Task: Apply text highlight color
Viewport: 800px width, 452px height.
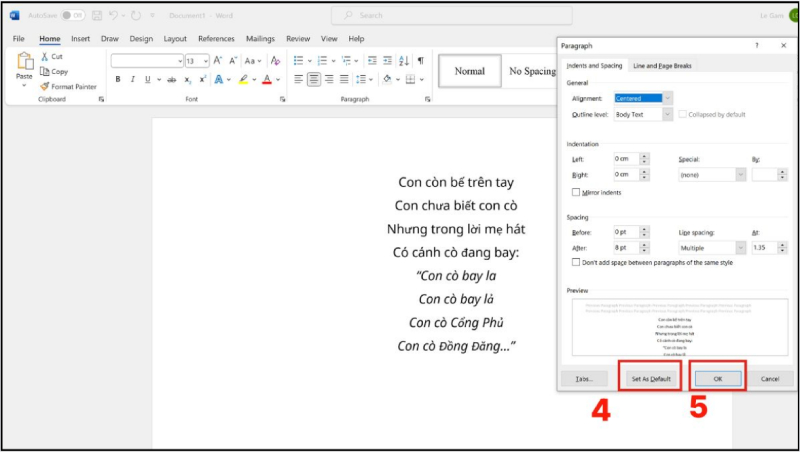Action: 243,80
